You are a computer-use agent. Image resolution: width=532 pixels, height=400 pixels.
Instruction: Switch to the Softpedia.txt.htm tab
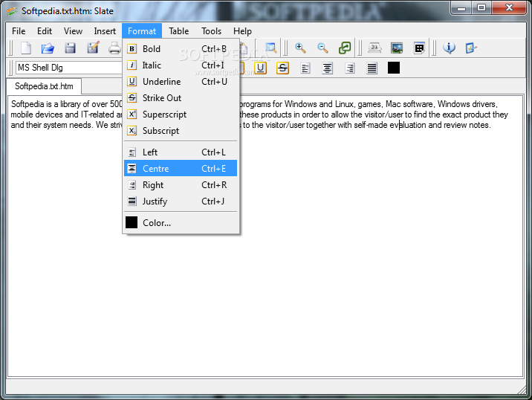[x=44, y=86]
